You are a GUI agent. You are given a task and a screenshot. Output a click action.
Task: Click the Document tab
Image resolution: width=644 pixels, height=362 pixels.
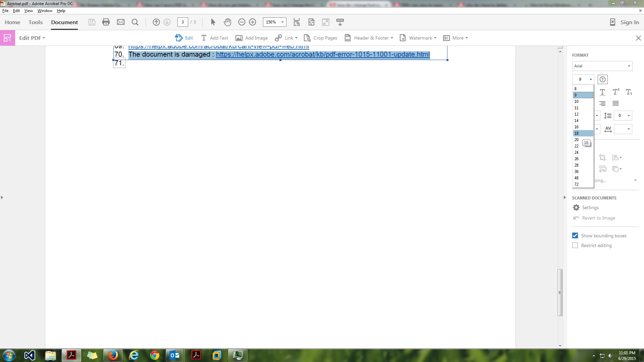[64, 22]
